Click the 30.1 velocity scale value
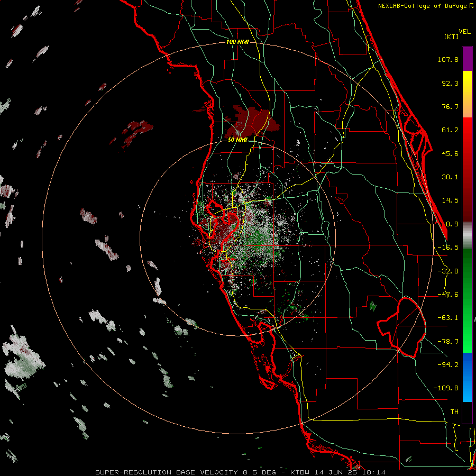Image resolution: width=476 pixels, height=476 pixels. pyautogui.click(x=450, y=177)
